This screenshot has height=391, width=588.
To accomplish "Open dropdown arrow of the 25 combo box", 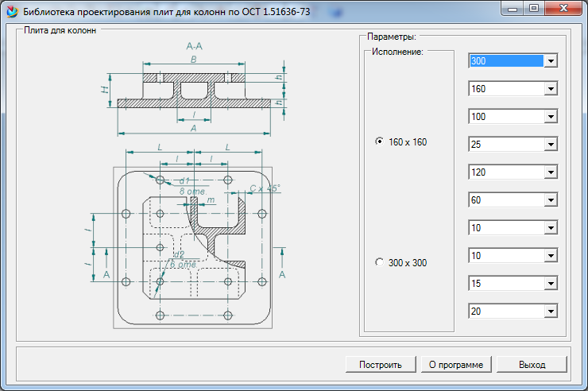I will click(x=551, y=145).
